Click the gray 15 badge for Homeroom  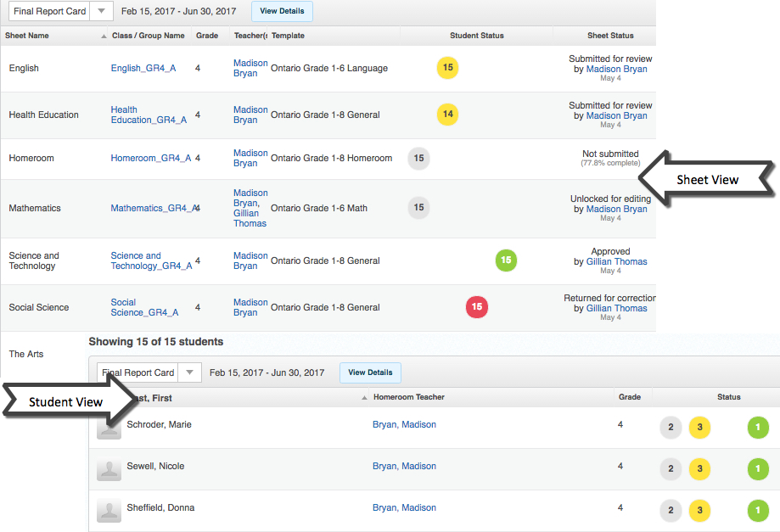click(x=418, y=158)
